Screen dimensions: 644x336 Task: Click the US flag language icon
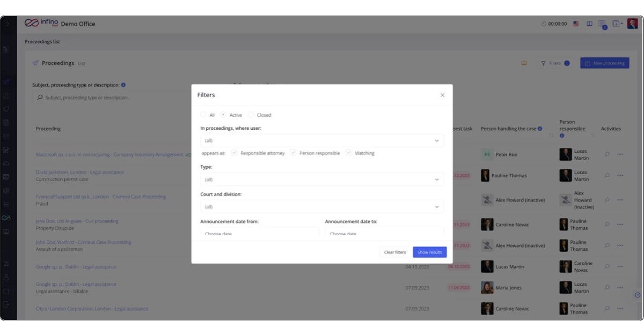pos(576,24)
